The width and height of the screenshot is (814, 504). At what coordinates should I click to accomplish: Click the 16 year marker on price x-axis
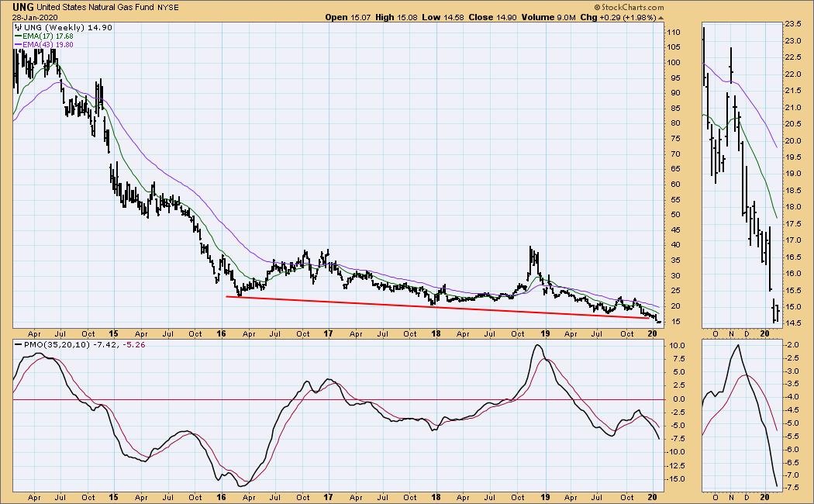(x=222, y=332)
